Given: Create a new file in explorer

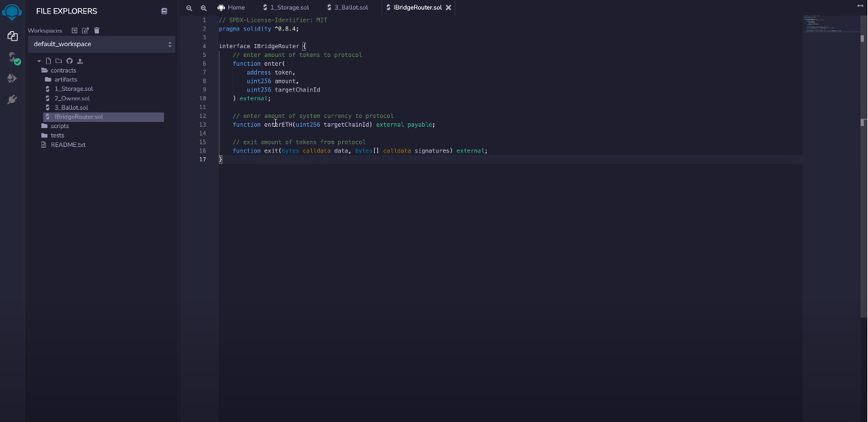Looking at the screenshot, I should click(48, 61).
